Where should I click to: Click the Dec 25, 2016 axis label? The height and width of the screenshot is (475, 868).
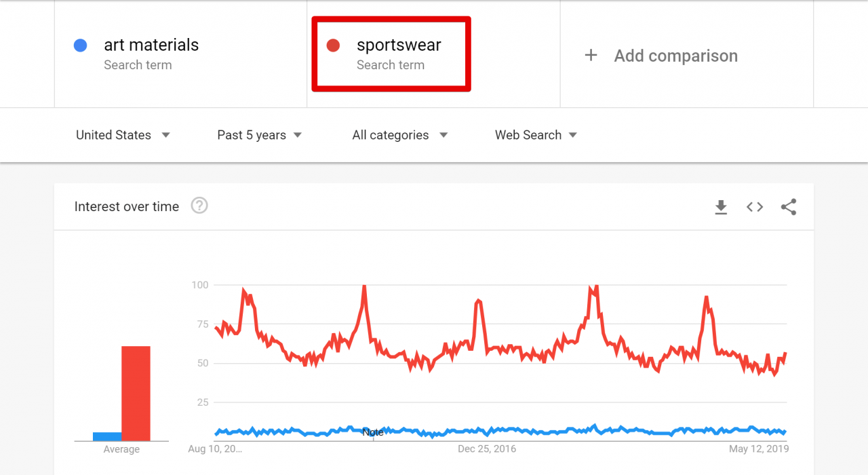coord(487,449)
